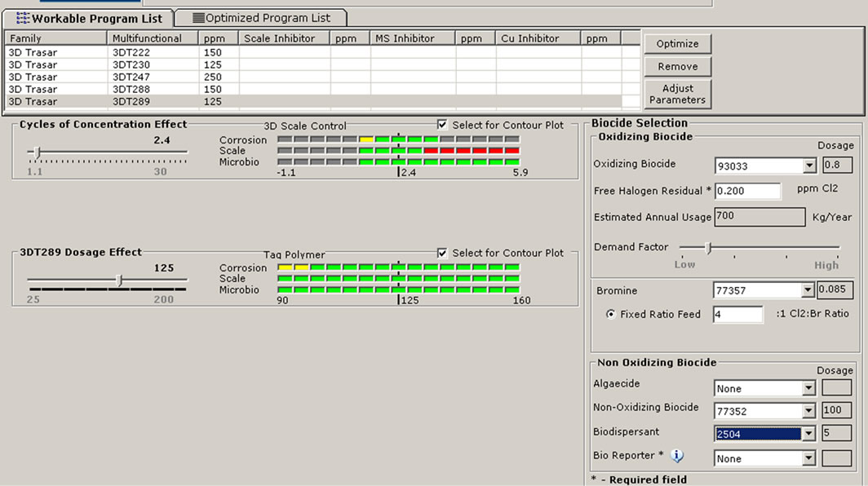Select the Fixed Ratio Feed radio button
This screenshot has height=486, width=868.
[x=610, y=314]
